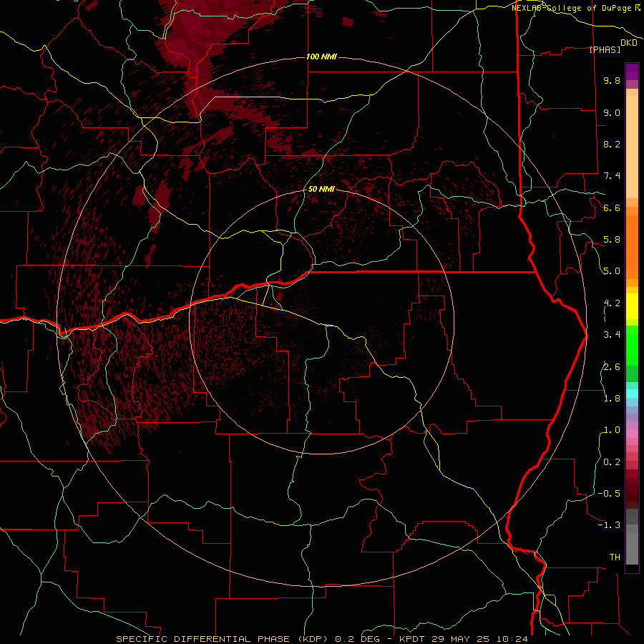Select the 9.0 value on the color scale

[612, 112]
